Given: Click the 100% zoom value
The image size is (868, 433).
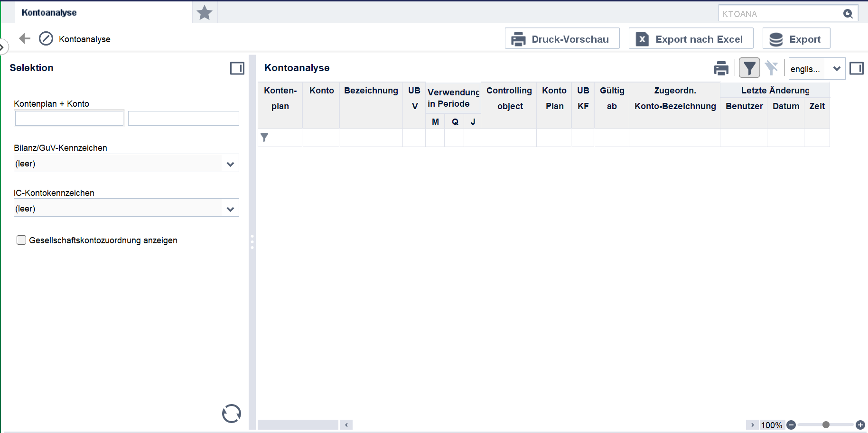Looking at the screenshot, I should coord(772,425).
